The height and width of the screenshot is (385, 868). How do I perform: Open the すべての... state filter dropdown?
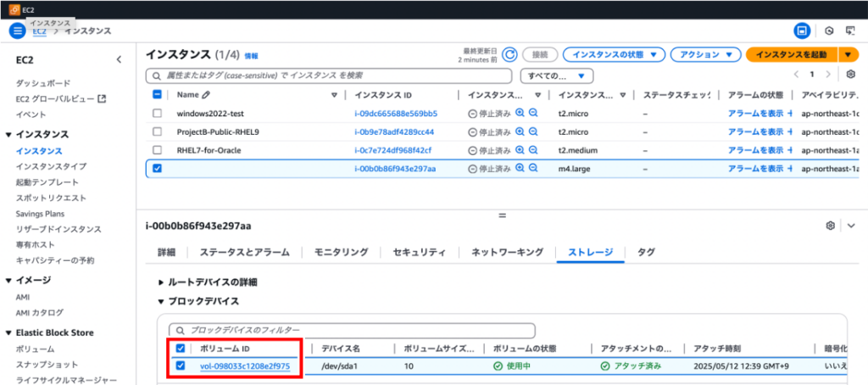tap(557, 75)
